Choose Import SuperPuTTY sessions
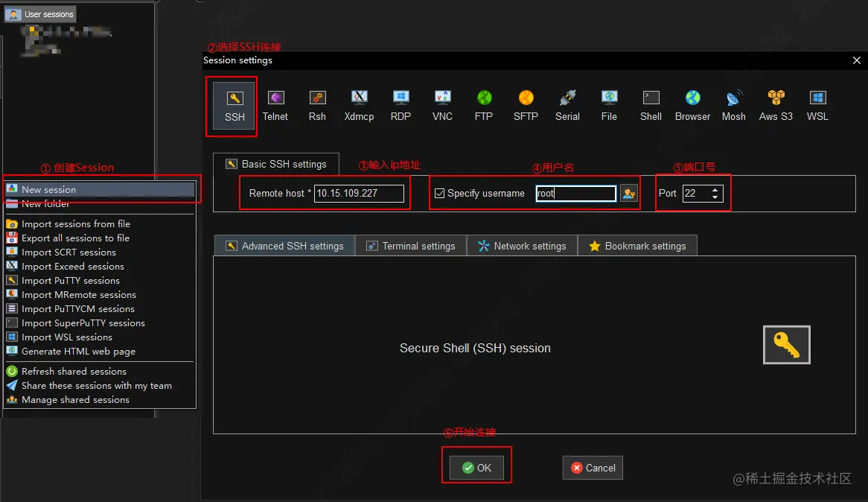The width and height of the screenshot is (868, 502). [x=100, y=323]
